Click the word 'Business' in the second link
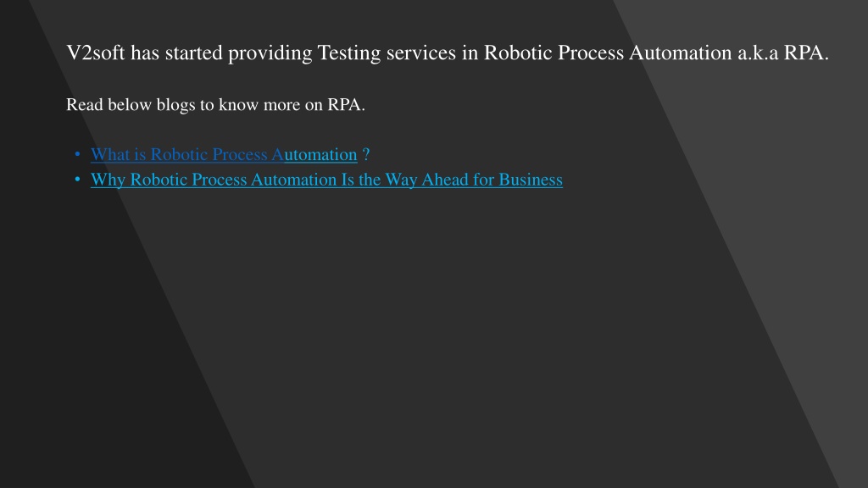 [x=531, y=180]
